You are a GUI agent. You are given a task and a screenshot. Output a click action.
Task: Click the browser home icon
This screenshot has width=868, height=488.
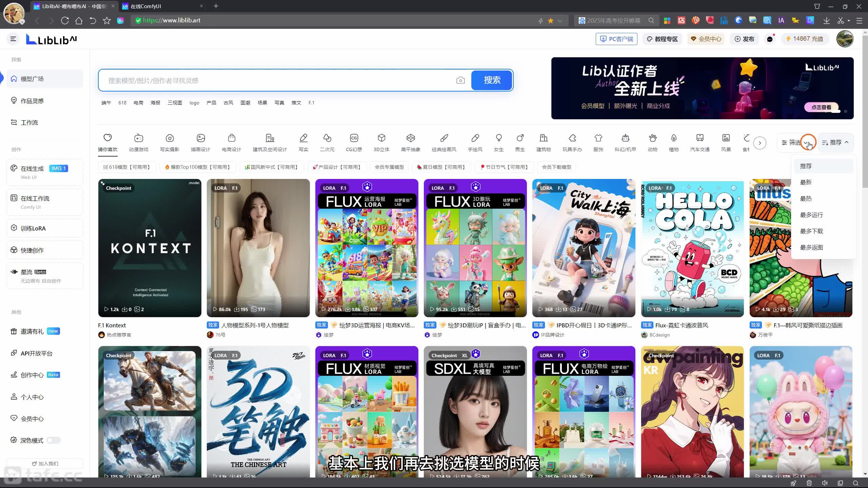79,21
